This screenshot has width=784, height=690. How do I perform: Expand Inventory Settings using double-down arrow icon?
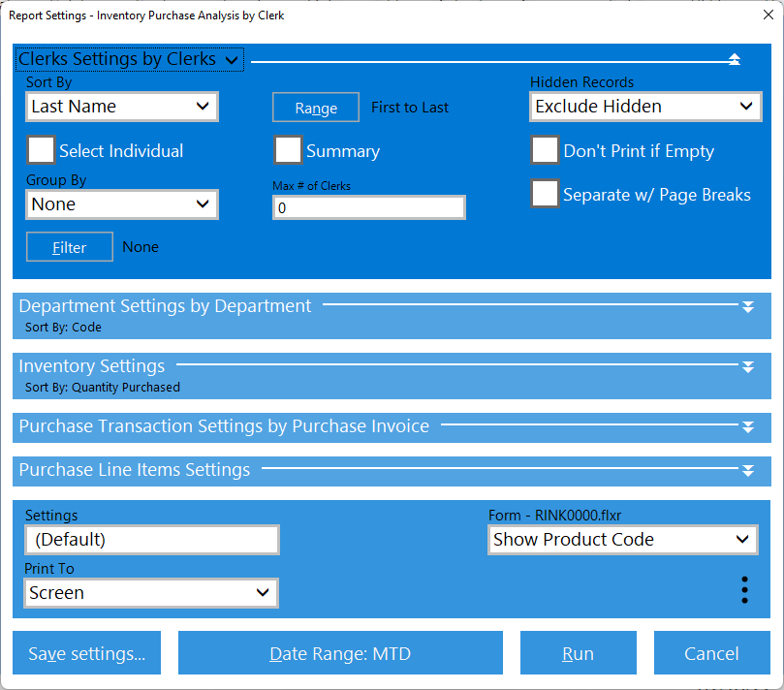747,367
